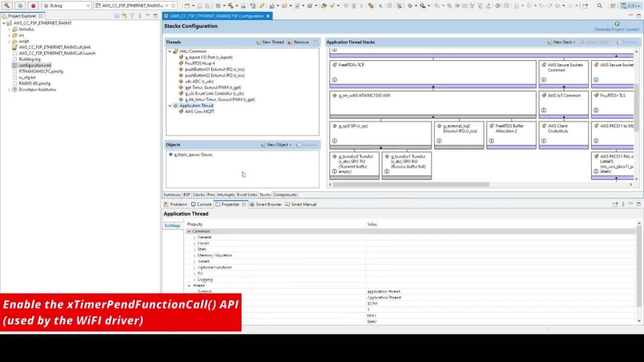The height and width of the screenshot is (362, 644).
Task: Collapse the Application Thread node in Threads
Action: 170,105
